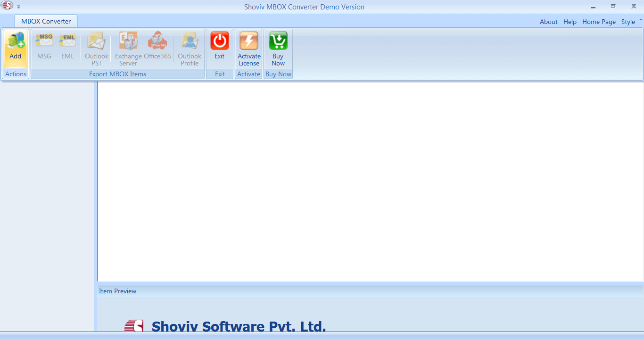Choose Outlook PST export option

(x=97, y=49)
